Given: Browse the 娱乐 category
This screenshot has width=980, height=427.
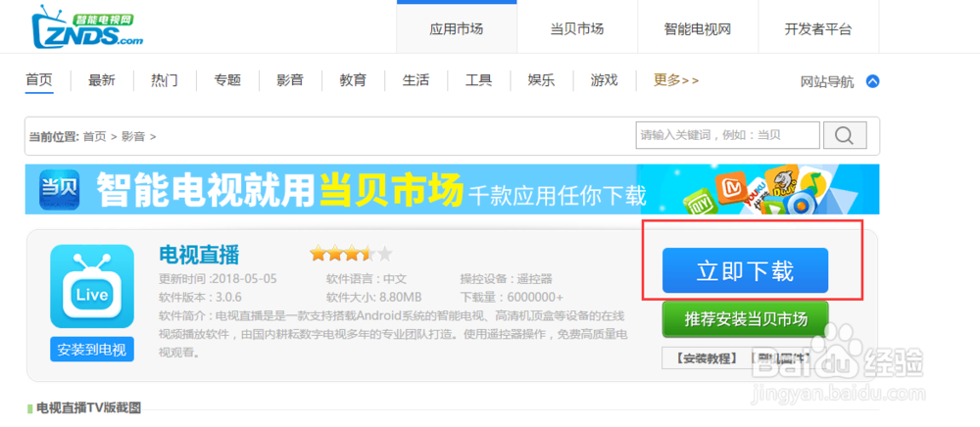Looking at the screenshot, I should click(x=541, y=80).
